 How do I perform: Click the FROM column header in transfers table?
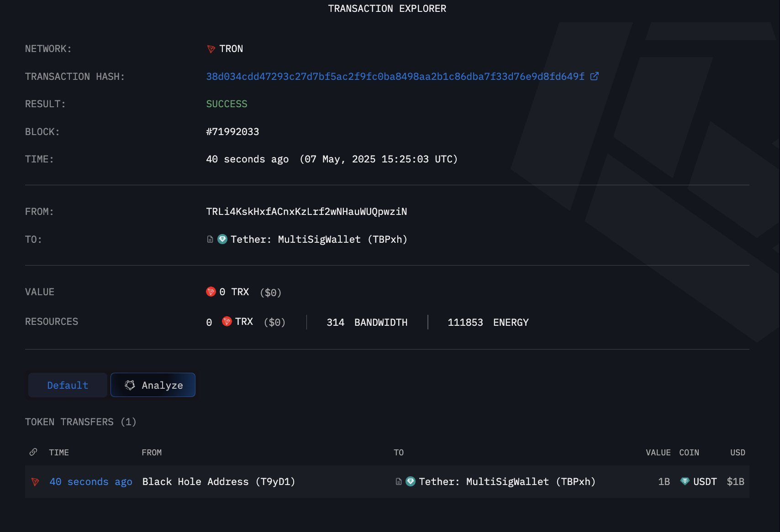pyautogui.click(x=152, y=453)
